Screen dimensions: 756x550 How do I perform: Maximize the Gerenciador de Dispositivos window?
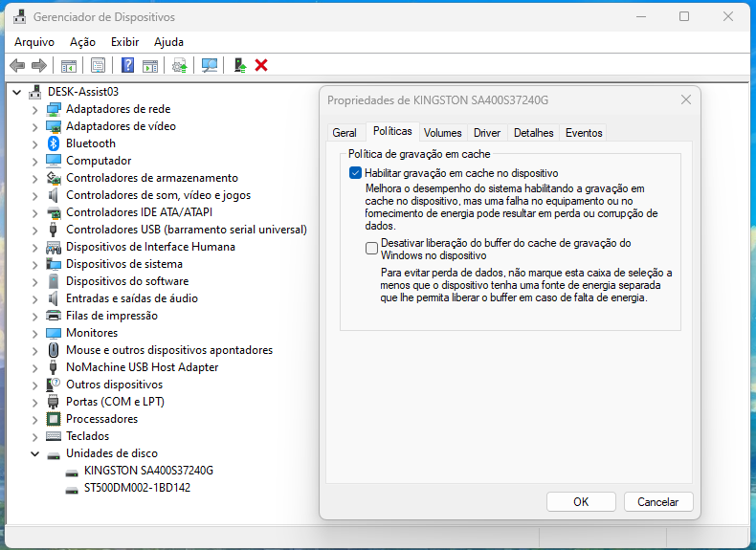pos(684,16)
